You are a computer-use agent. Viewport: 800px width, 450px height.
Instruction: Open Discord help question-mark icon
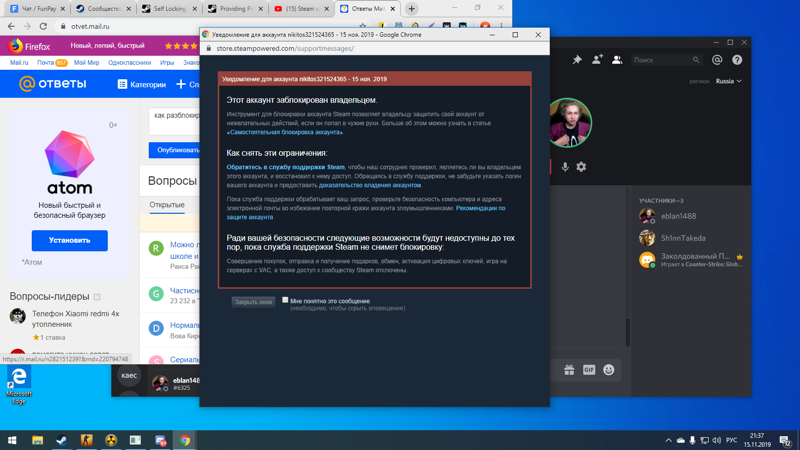pyautogui.click(x=737, y=60)
